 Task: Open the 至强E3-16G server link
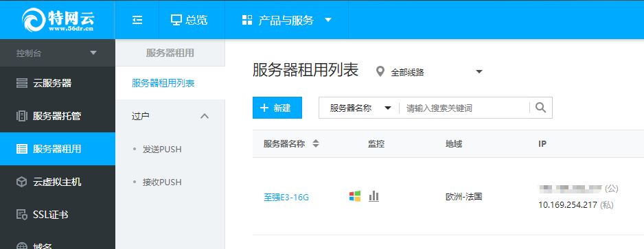pos(286,198)
